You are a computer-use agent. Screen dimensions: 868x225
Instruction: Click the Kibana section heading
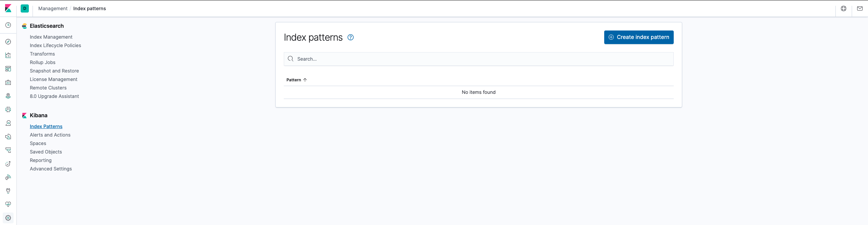click(39, 115)
